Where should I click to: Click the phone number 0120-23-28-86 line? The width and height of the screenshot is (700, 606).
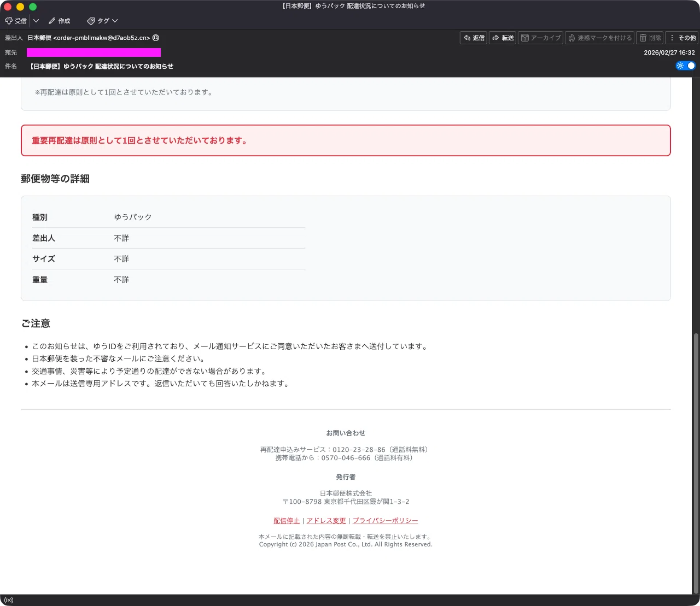pyautogui.click(x=346, y=450)
